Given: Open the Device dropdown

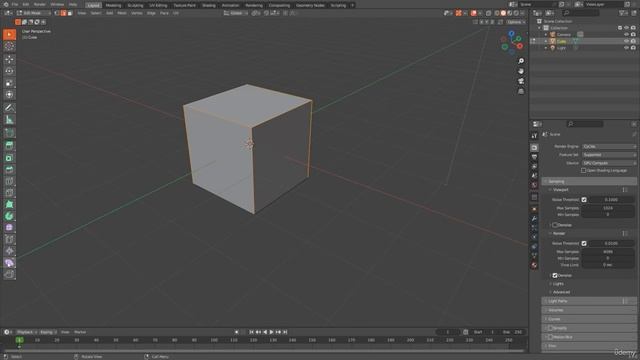Looking at the screenshot, I should pyautogui.click(x=609, y=163).
